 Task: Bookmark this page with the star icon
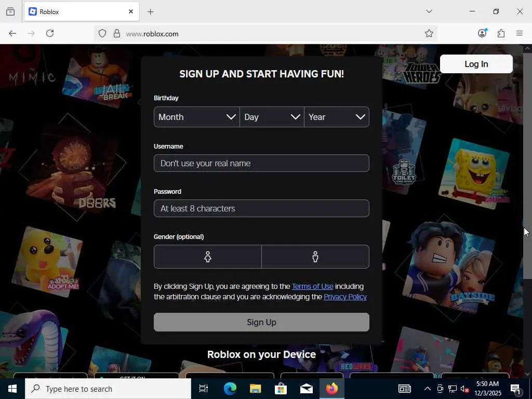[x=429, y=33]
